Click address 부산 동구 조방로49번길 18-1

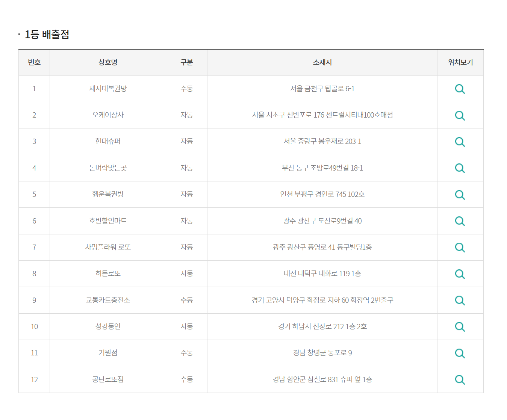click(322, 168)
